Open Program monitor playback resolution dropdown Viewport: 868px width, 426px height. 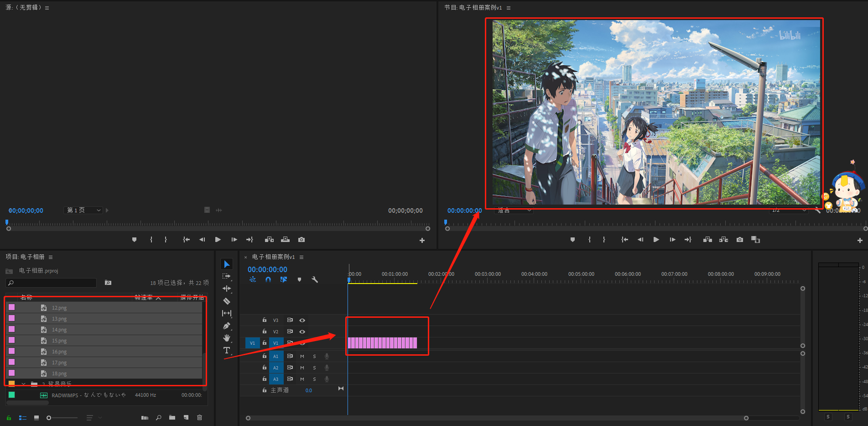(789, 210)
